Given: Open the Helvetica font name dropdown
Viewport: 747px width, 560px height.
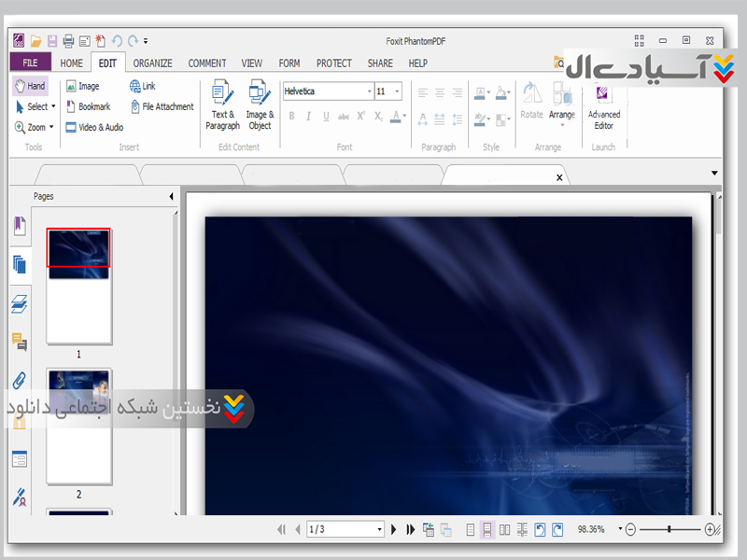Looking at the screenshot, I should click(x=368, y=91).
